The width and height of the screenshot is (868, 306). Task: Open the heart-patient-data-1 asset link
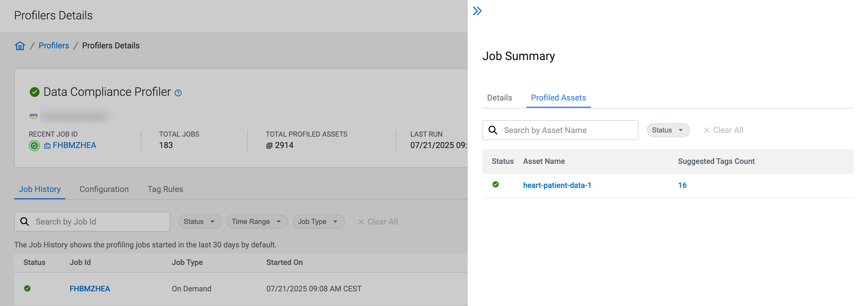[x=557, y=185]
